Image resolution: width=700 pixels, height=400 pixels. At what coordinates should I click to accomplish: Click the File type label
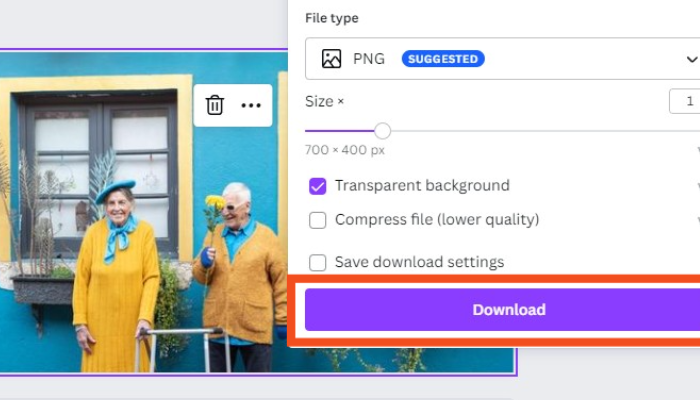[332, 18]
